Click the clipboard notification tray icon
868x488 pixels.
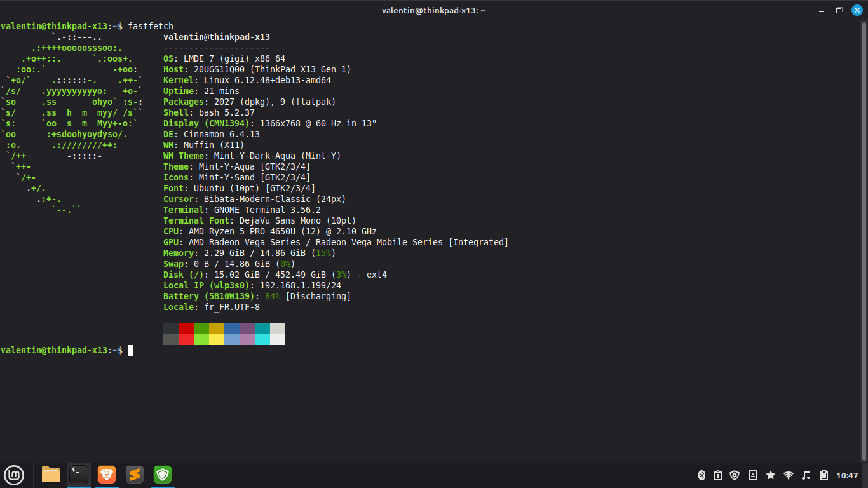point(718,475)
